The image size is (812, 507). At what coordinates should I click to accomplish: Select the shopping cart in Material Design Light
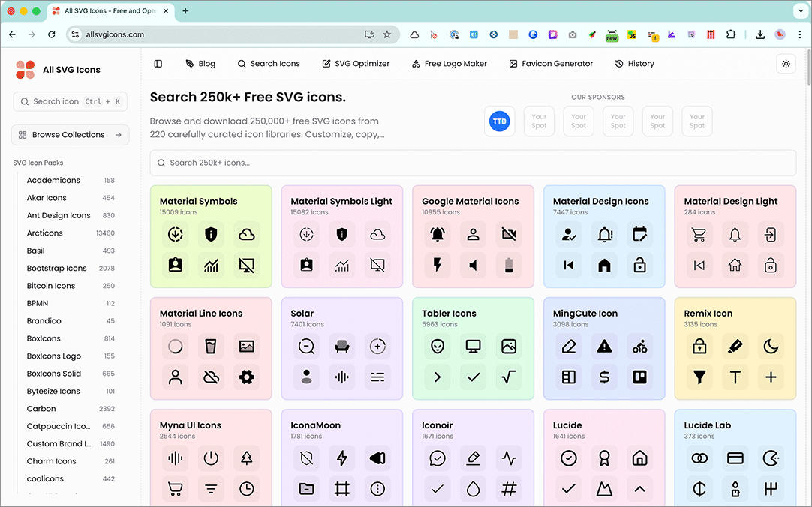(699, 235)
